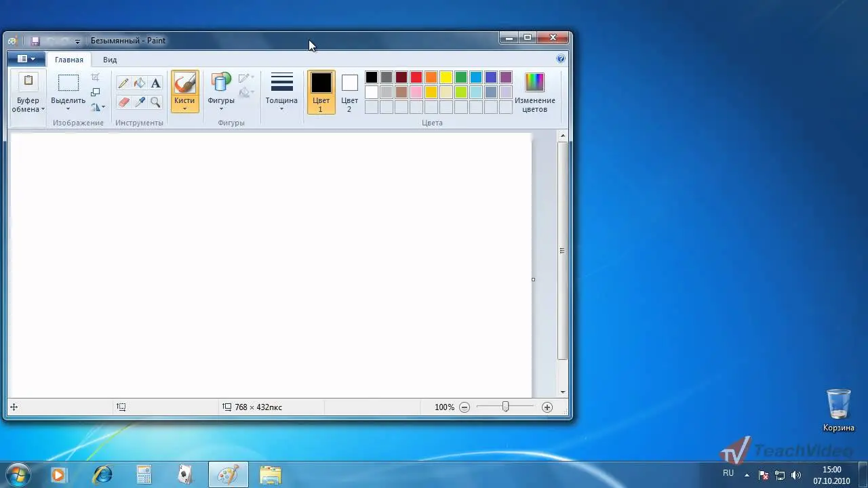
Task: Select the Magnifier tool
Action: pyautogui.click(x=155, y=102)
